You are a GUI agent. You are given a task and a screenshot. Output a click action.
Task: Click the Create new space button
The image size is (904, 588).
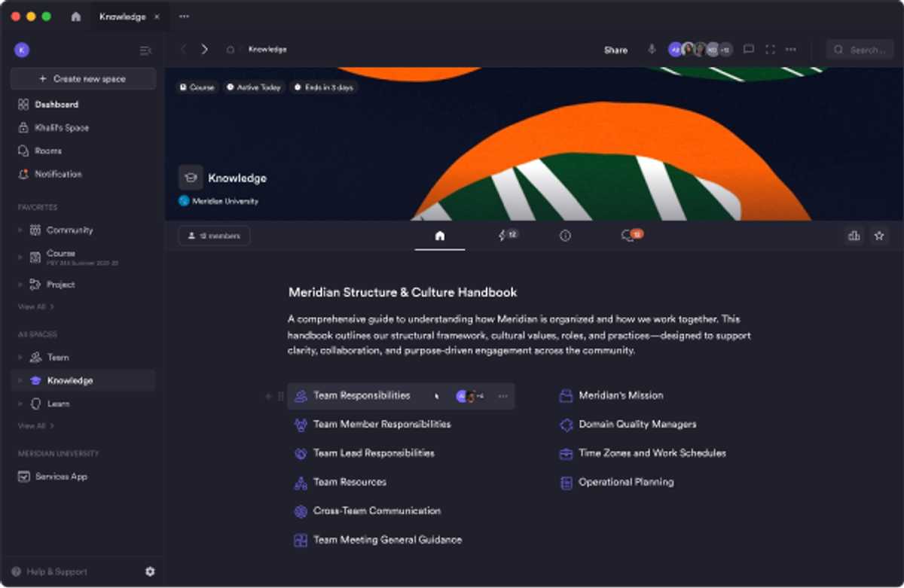83,79
